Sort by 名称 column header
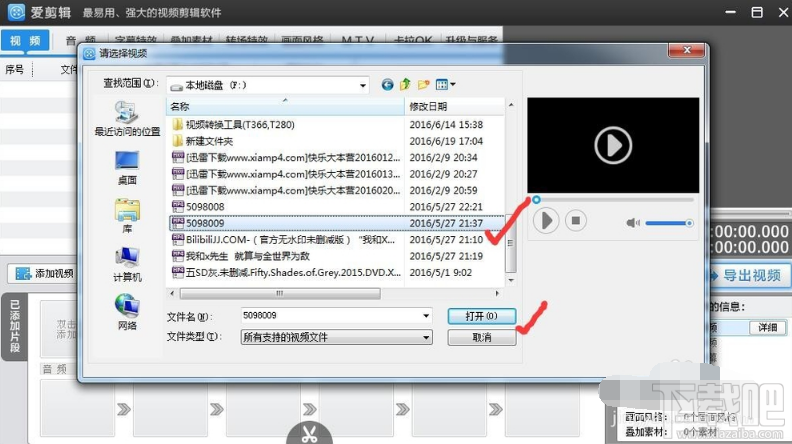The width and height of the screenshot is (792, 444). tap(285, 107)
